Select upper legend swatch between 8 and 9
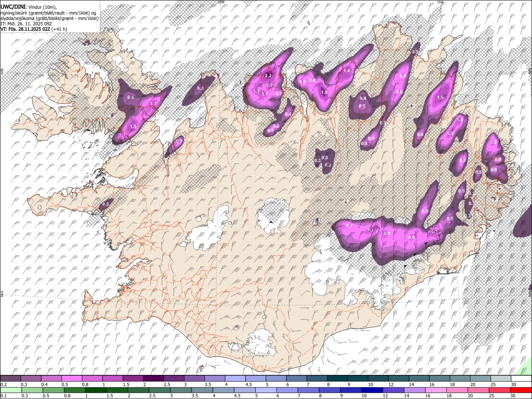The height and width of the screenshot is (399, 532). click(x=337, y=379)
